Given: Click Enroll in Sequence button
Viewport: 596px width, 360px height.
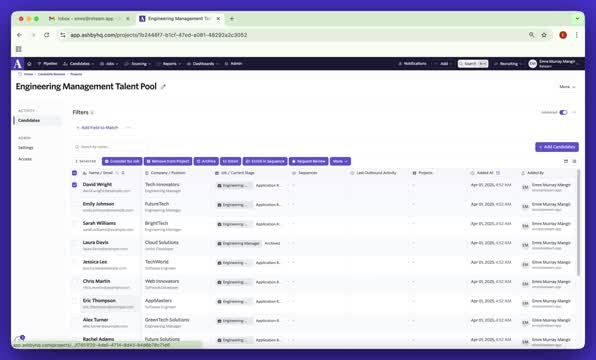Looking at the screenshot, I should (265, 162).
